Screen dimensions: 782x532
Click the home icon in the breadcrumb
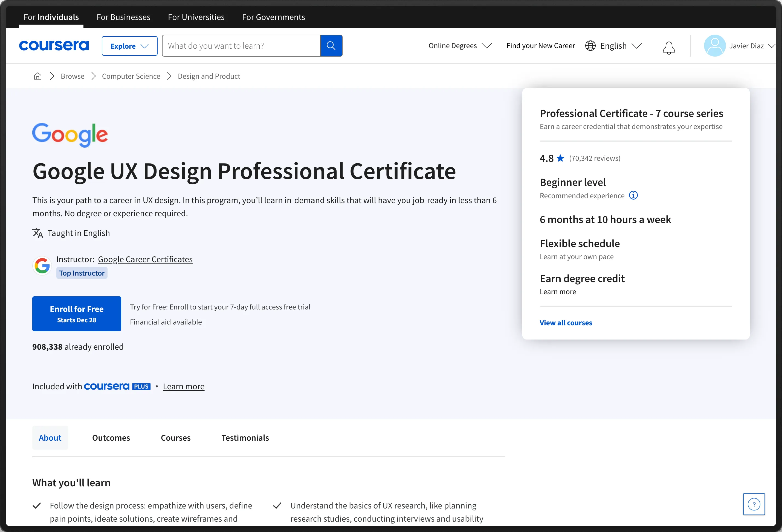pos(37,76)
